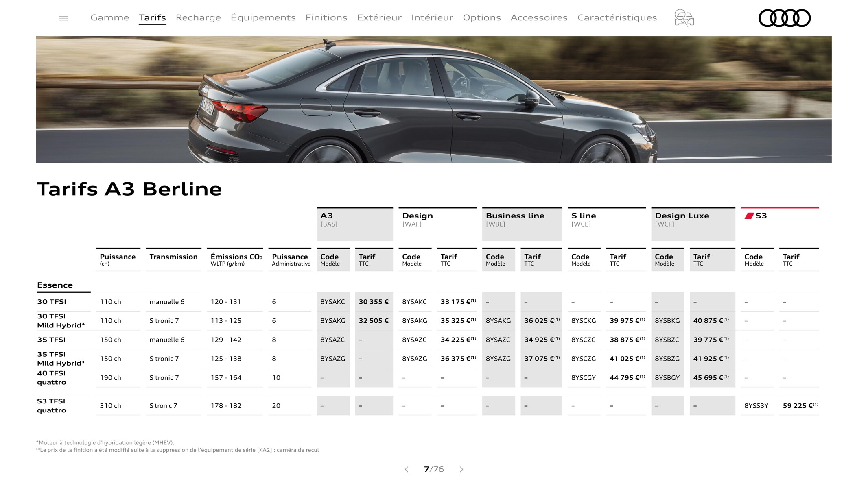Select the Business line [WBL] header
Screen dimensions: 868x488
[522, 224]
